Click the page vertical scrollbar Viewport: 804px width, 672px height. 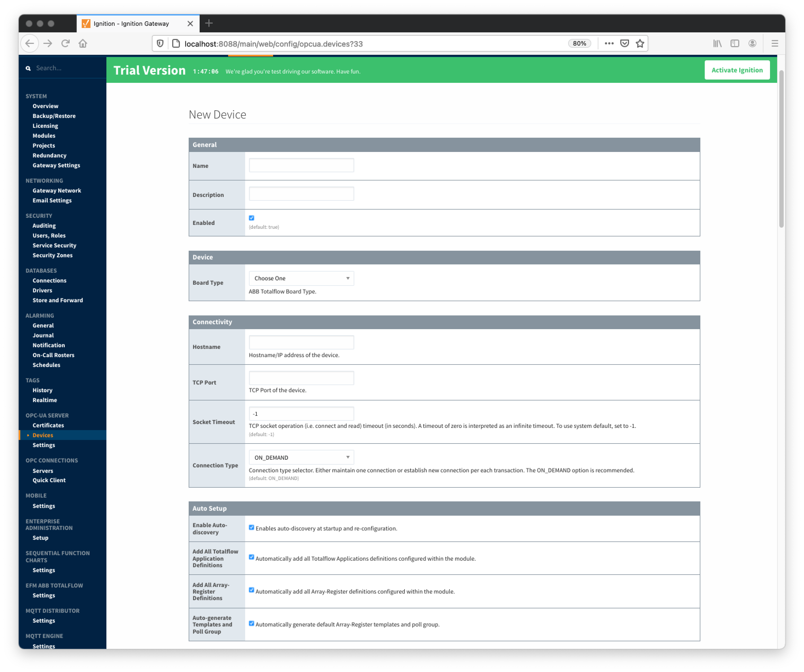[781, 149]
